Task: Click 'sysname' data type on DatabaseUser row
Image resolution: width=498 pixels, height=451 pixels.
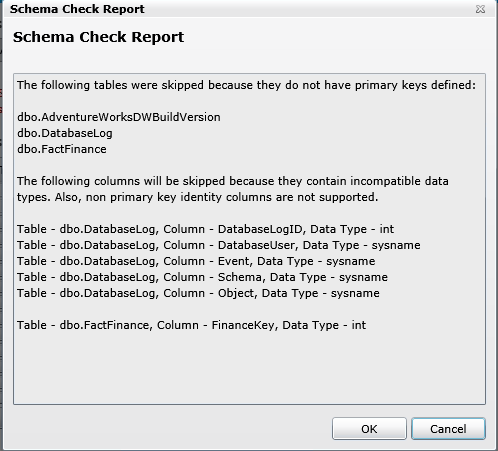Action: (x=396, y=245)
